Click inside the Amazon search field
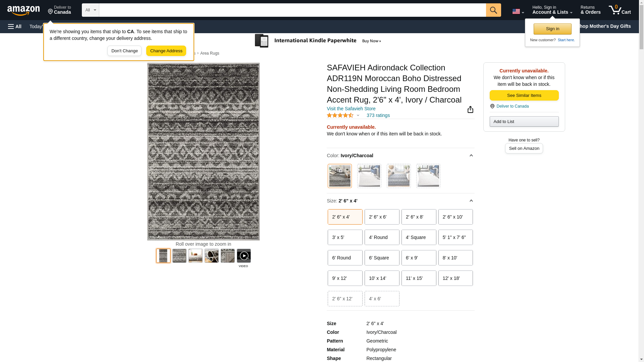Viewport: 644px width, 362px height. pos(292,10)
